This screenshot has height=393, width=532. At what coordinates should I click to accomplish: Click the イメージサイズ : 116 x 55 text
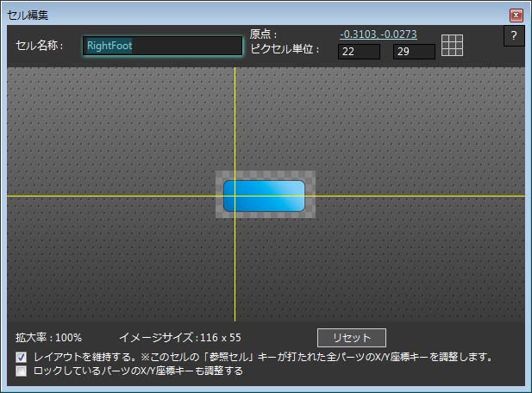pyautogui.click(x=180, y=337)
